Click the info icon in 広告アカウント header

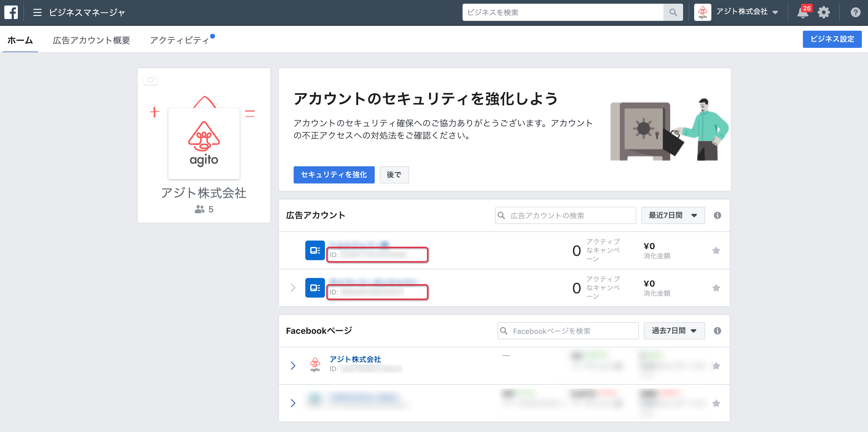click(x=717, y=215)
